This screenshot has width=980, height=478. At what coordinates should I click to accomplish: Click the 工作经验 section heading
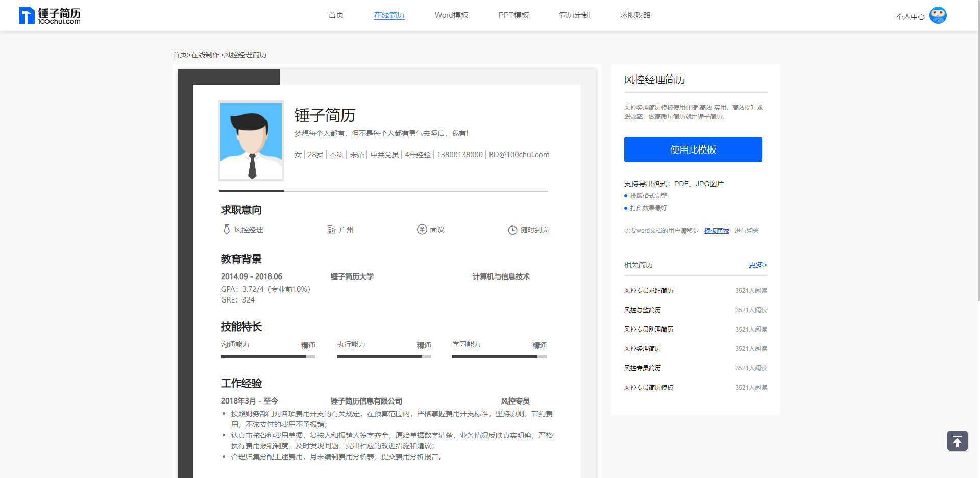[x=241, y=383]
